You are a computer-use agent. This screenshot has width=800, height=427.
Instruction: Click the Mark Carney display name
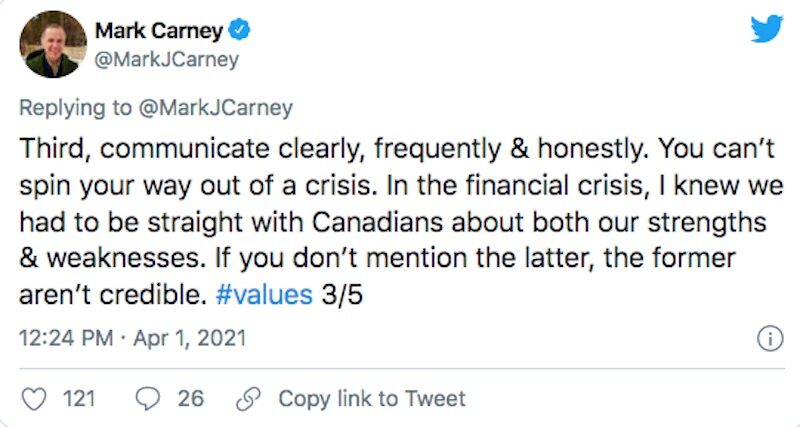coord(159,31)
